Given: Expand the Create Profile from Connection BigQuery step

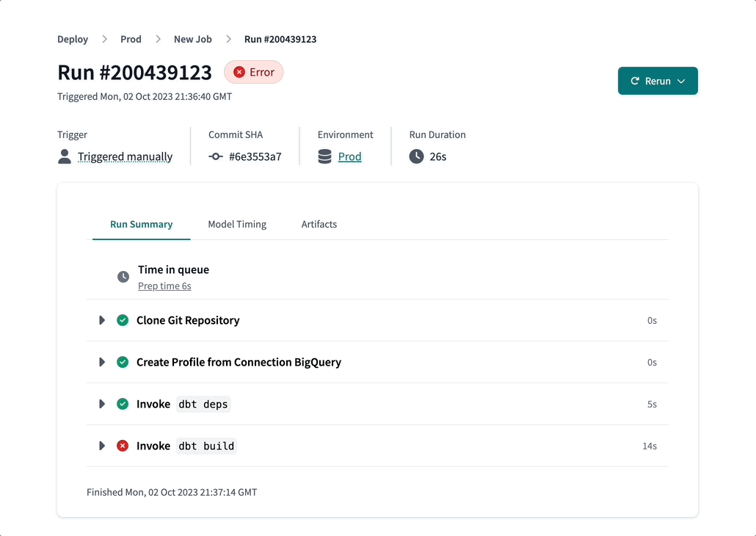Looking at the screenshot, I should 102,362.
